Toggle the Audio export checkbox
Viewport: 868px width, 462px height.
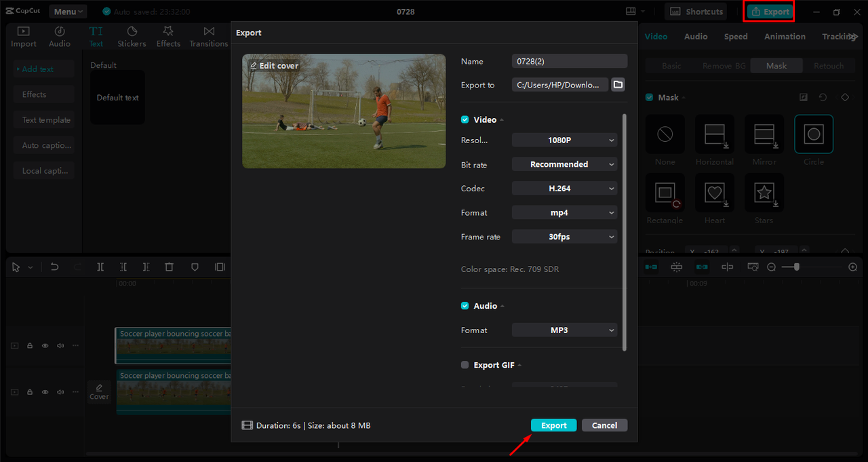[465, 306]
